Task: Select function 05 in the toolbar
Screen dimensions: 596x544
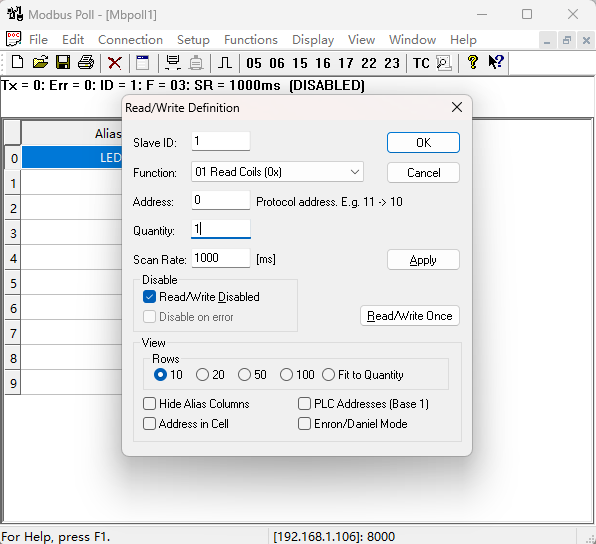Action: 254,63
